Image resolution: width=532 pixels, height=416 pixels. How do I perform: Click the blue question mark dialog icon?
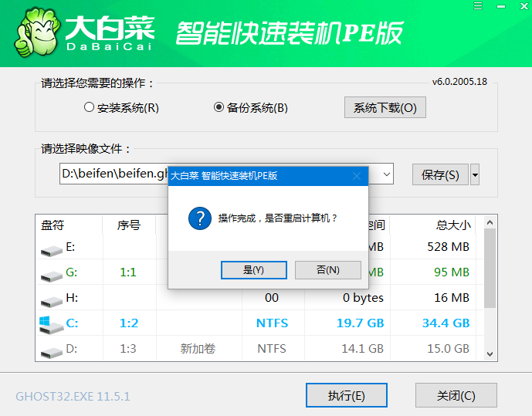[x=200, y=218]
